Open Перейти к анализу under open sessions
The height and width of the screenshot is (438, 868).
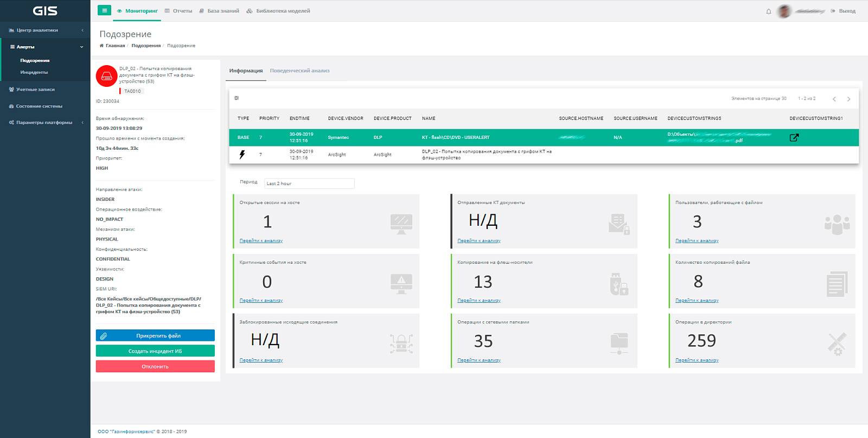(261, 240)
